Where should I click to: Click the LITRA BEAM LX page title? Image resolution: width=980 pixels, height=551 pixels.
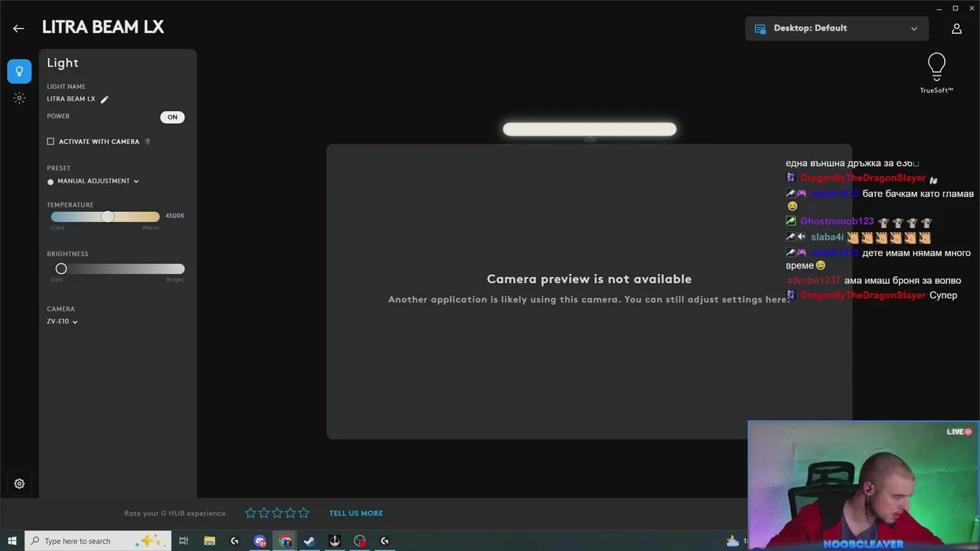(x=103, y=28)
